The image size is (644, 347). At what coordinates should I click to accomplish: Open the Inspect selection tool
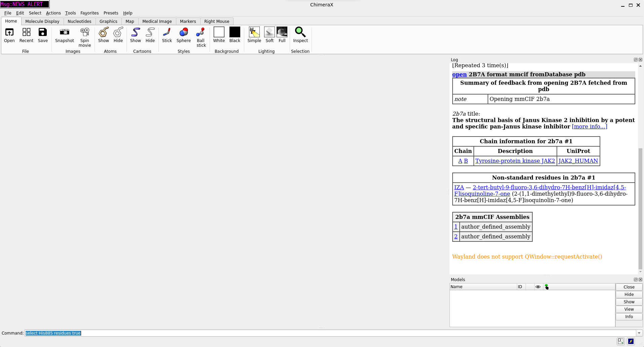coord(300,35)
